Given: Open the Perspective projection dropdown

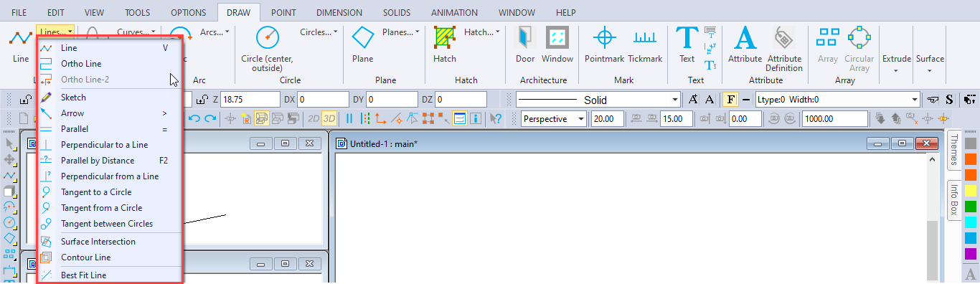Looking at the screenshot, I should (554, 118).
